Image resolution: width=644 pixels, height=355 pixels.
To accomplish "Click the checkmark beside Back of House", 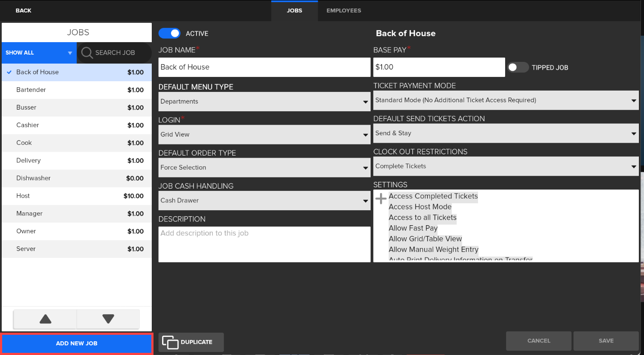I will [9, 72].
